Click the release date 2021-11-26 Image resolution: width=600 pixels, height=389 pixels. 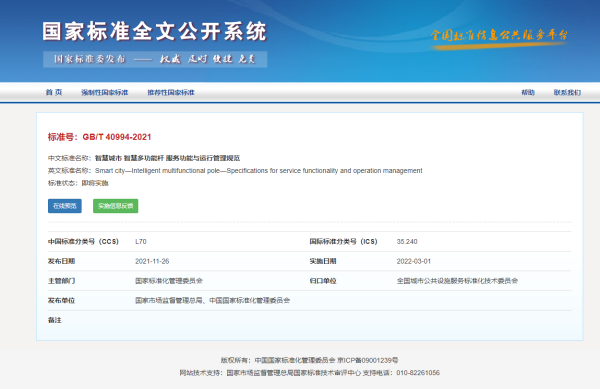click(x=152, y=261)
